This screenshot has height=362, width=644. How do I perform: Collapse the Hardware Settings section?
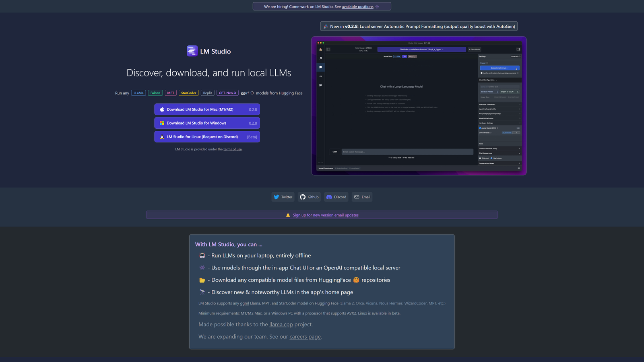coord(500,123)
